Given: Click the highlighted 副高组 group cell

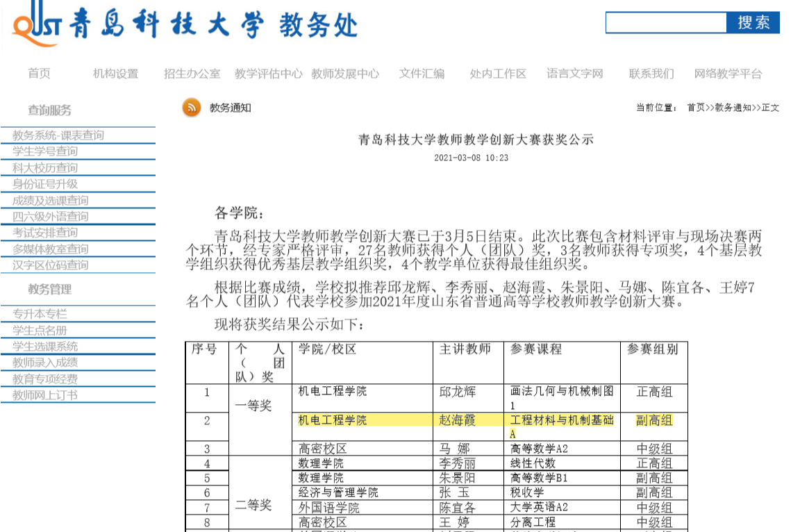Looking at the screenshot, I should [x=655, y=420].
